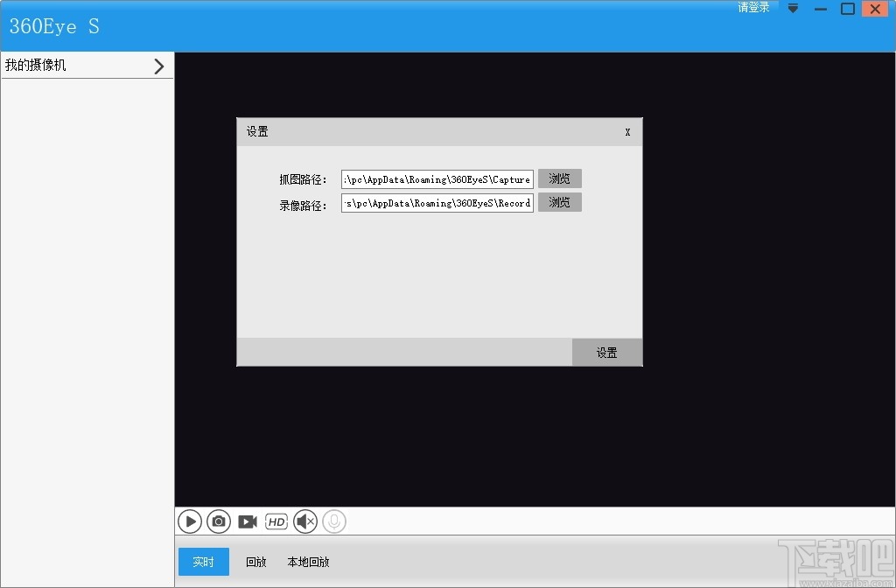The height and width of the screenshot is (588, 896).
Task: Take a snapshot with the camera icon
Action: (x=219, y=521)
